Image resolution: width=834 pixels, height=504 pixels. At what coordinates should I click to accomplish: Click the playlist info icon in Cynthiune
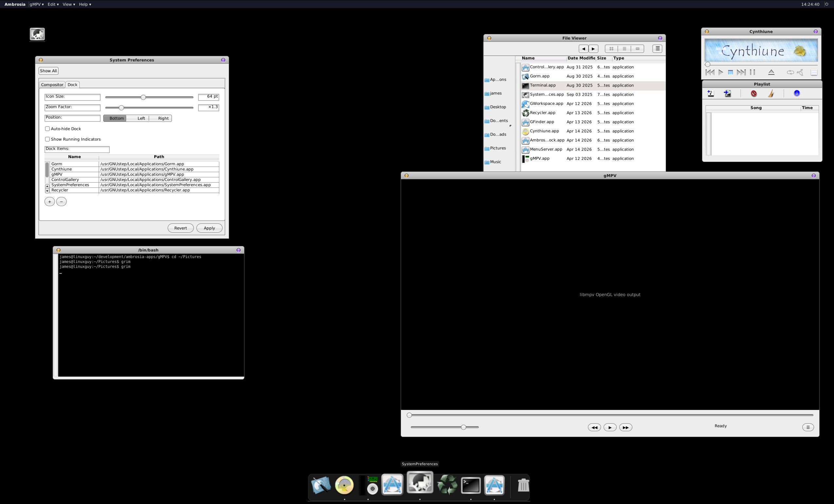(797, 93)
